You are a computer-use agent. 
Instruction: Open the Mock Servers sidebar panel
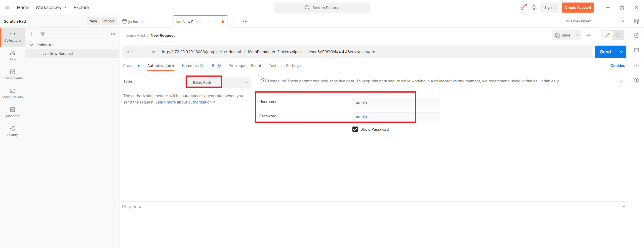point(13,94)
